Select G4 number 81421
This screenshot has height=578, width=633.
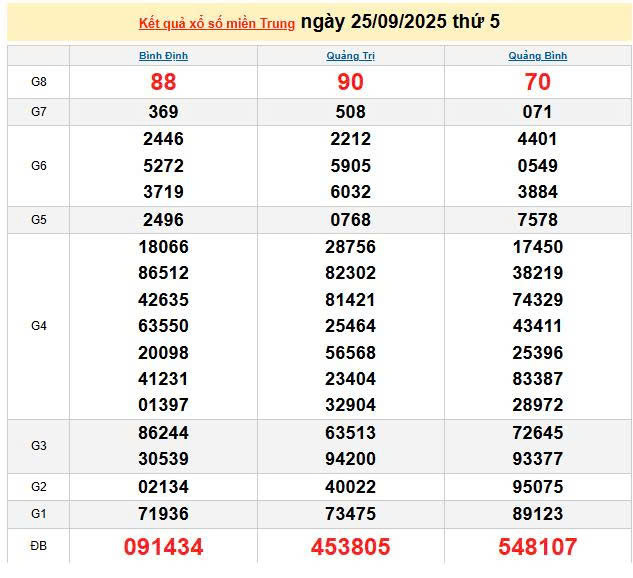tap(350, 300)
